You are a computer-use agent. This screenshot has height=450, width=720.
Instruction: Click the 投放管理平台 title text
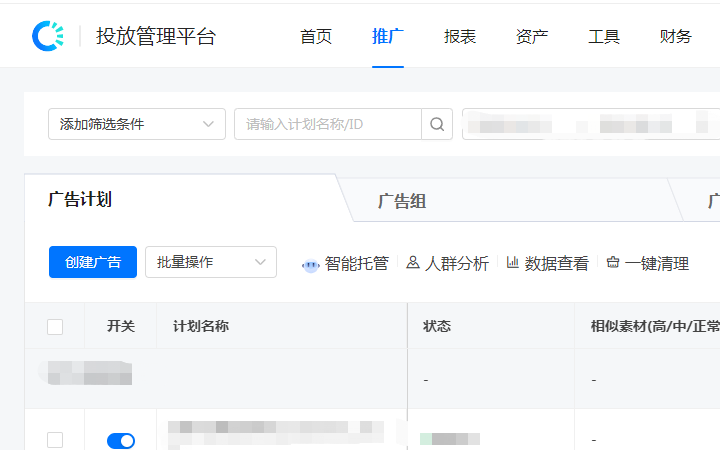click(x=156, y=36)
